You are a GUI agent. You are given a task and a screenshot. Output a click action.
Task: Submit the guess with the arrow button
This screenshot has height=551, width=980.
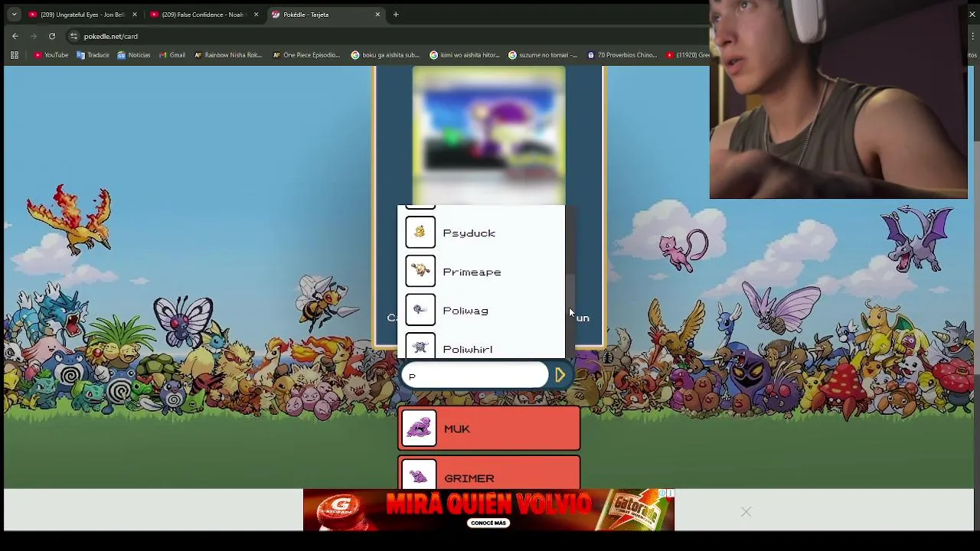coord(560,375)
